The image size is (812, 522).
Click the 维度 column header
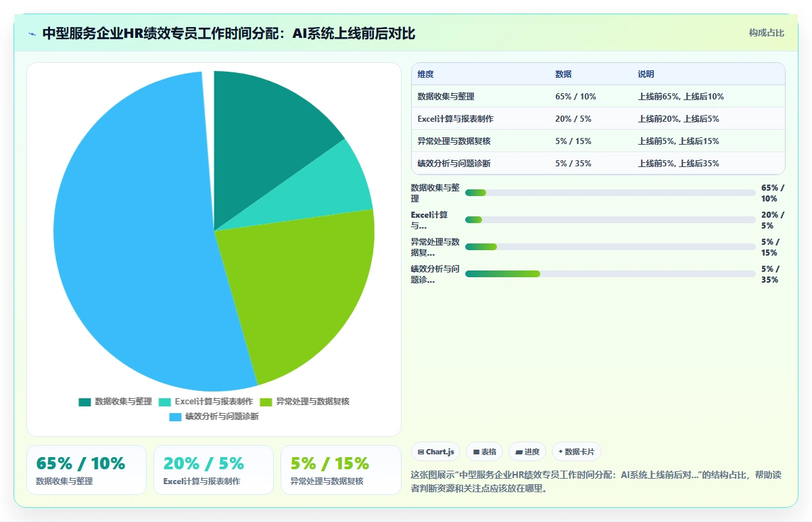(x=426, y=74)
